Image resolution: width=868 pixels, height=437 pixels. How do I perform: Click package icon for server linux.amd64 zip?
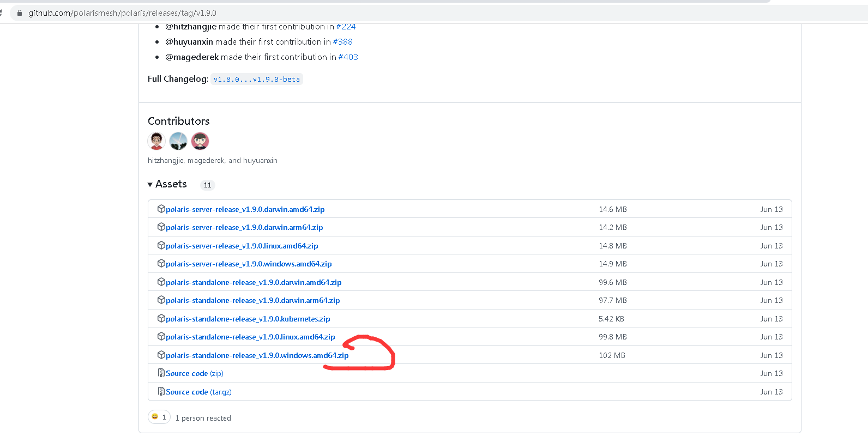click(161, 245)
